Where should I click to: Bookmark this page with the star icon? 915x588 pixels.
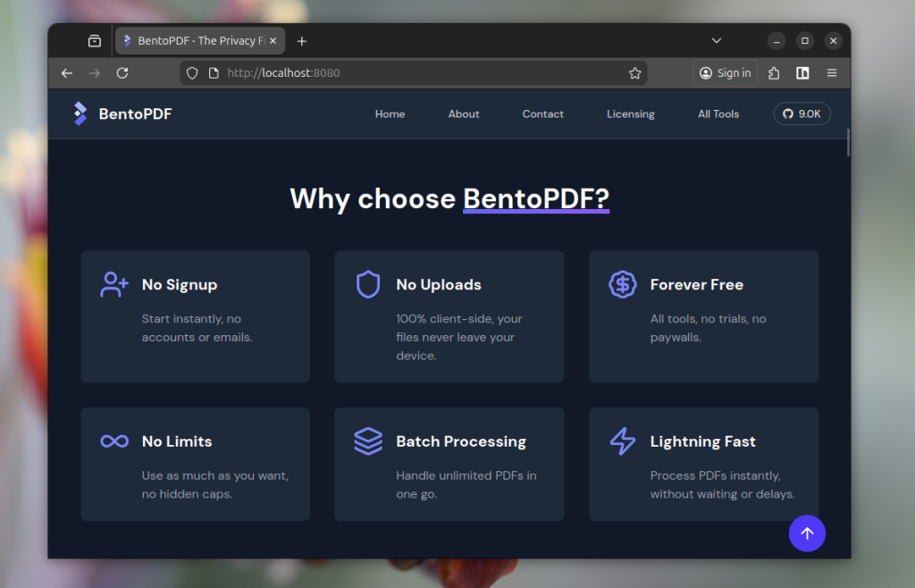coord(634,73)
